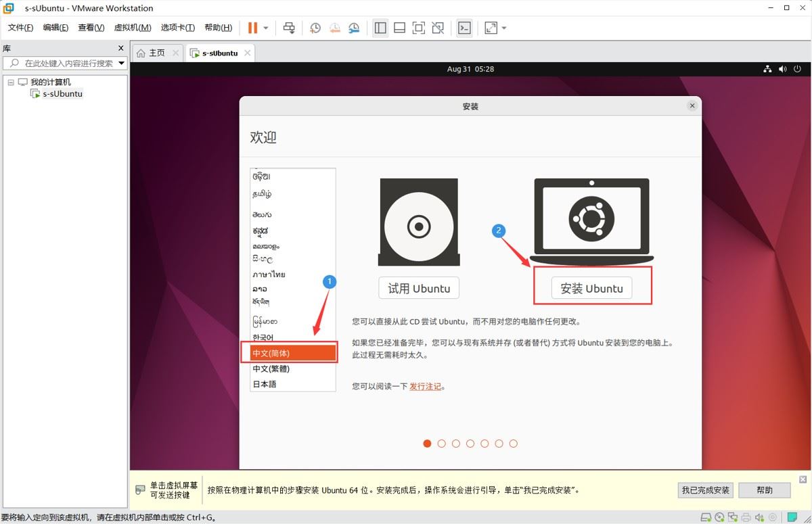Open dropdown arrow beside the pause button
The height and width of the screenshot is (524, 812).
point(266,28)
